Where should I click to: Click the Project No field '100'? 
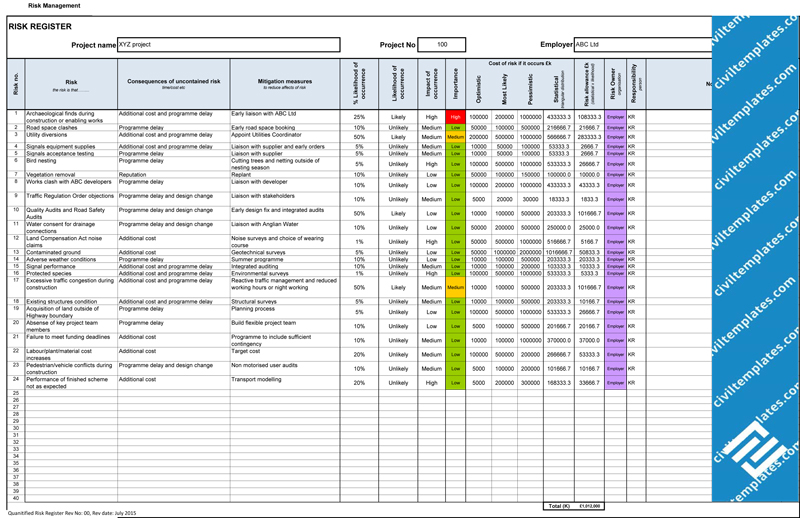(x=442, y=44)
